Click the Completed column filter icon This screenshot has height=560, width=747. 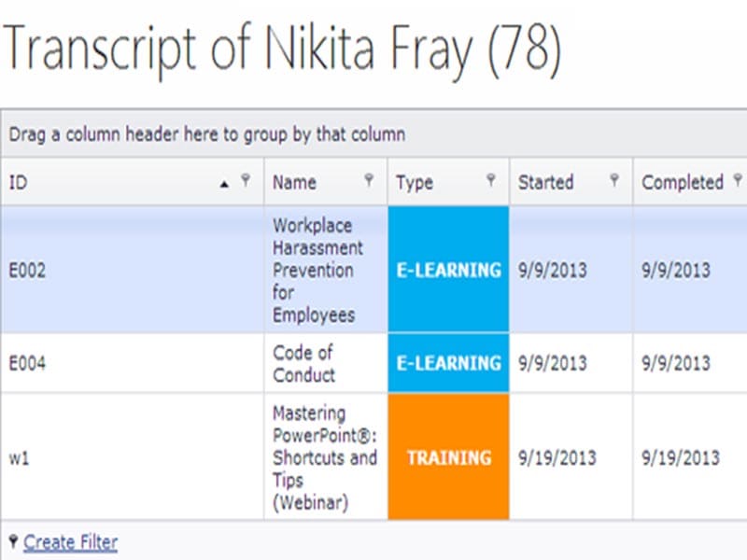pyautogui.click(x=738, y=180)
